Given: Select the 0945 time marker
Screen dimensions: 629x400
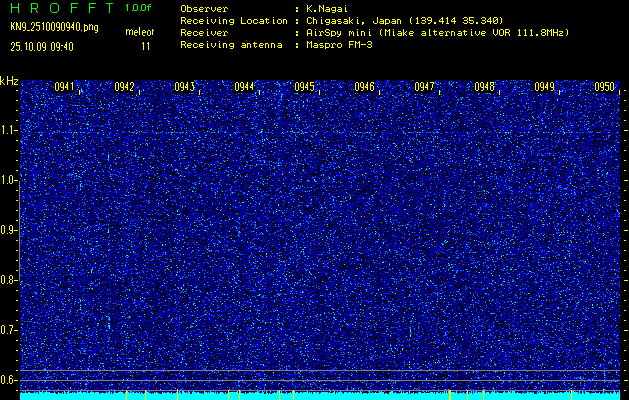Looking at the screenshot, I should pos(304,87).
